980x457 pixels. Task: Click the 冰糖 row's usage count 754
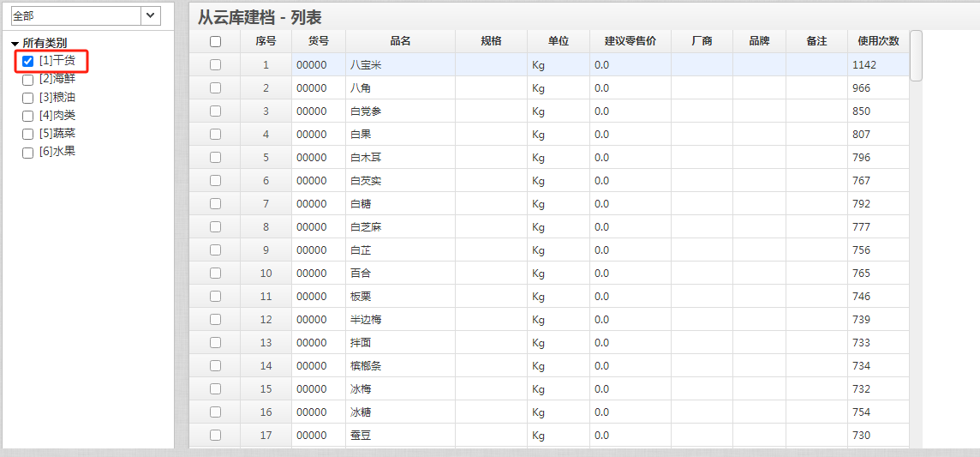(x=861, y=412)
